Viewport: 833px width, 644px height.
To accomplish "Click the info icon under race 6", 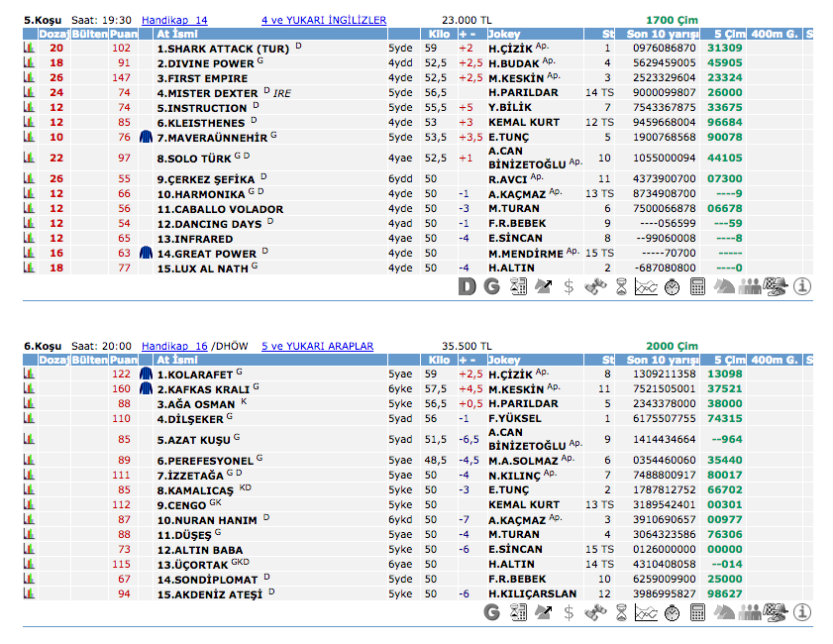I will click(802, 613).
